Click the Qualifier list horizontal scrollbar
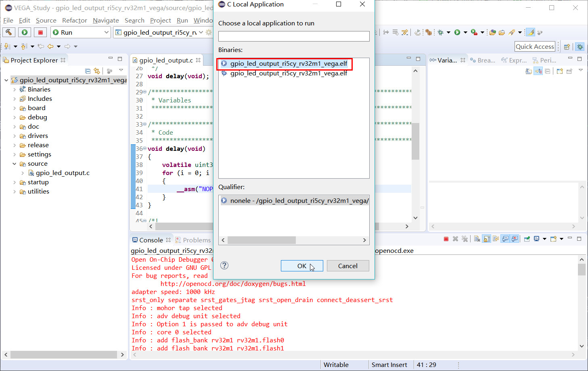The height and width of the screenshot is (371, 588). click(294, 240)
